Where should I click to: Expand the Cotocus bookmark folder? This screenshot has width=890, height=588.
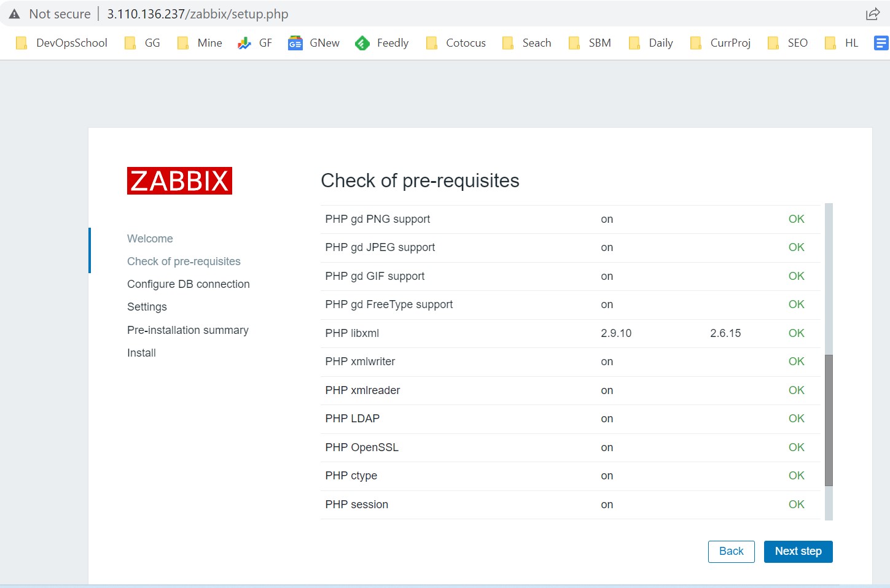(x=456, y=43)
